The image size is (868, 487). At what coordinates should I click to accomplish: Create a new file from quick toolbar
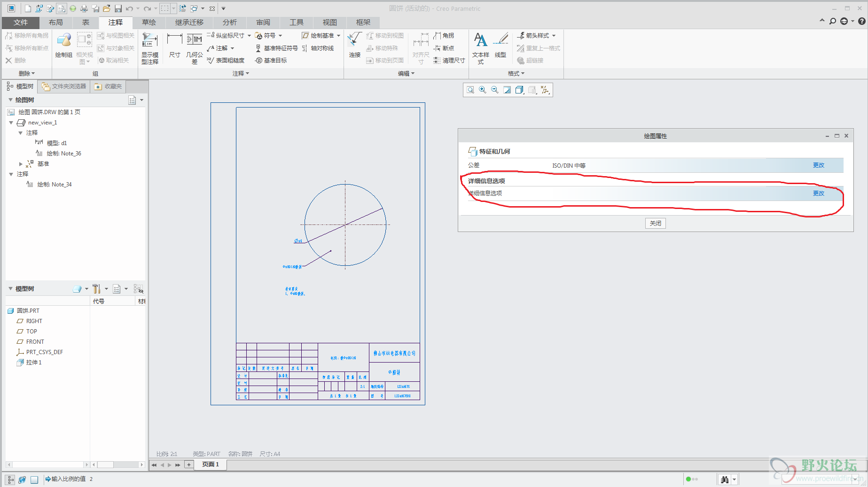(x=28, y=8)
